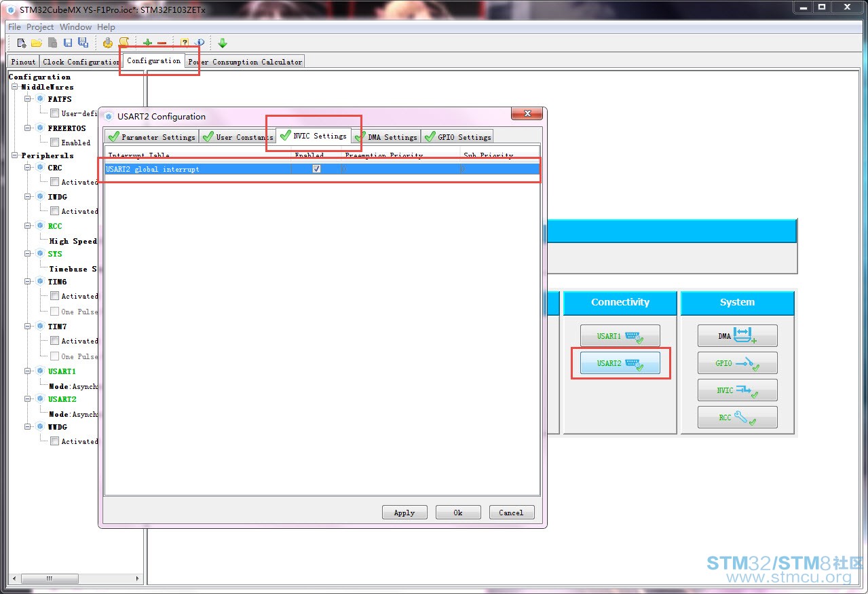Select the USART2 global interrupt row
The width and height of the screenshot is (868, 594).
322,169
